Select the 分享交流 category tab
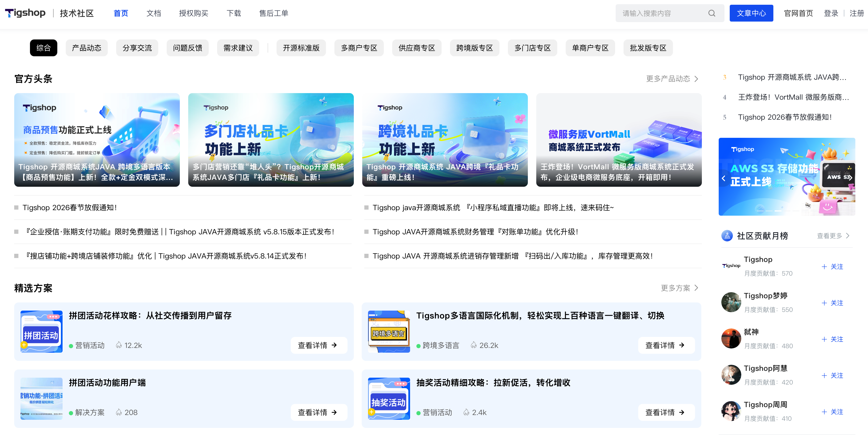Screen dimensions: 868x435 pos(137,48)
